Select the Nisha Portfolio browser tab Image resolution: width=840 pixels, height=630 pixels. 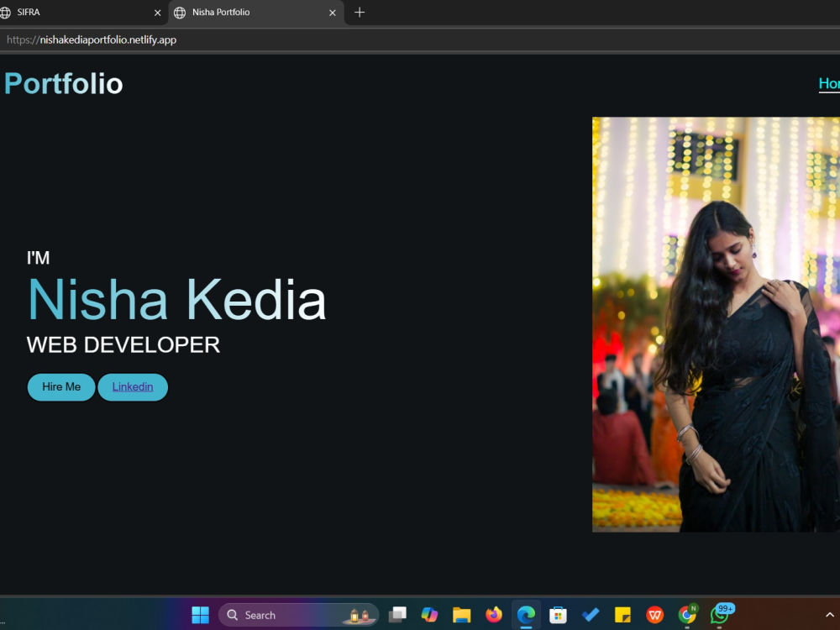coord(256,13)
